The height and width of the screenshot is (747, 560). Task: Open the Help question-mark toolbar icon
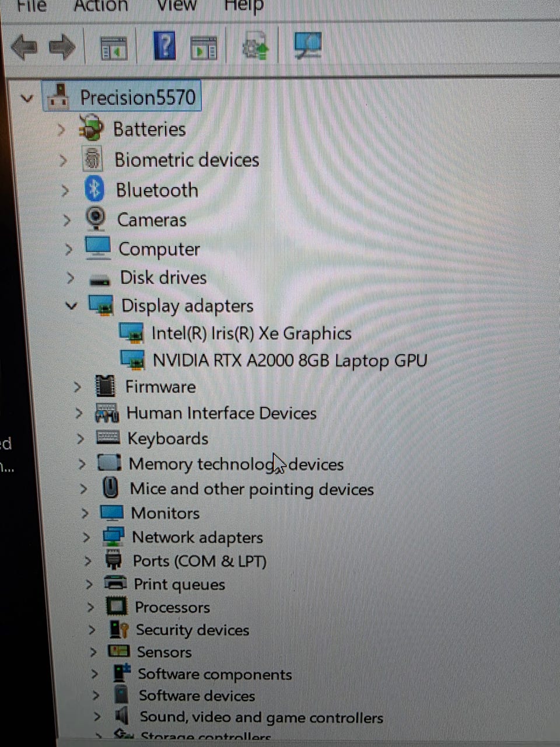pyautogui.click(x=164, y=46)
